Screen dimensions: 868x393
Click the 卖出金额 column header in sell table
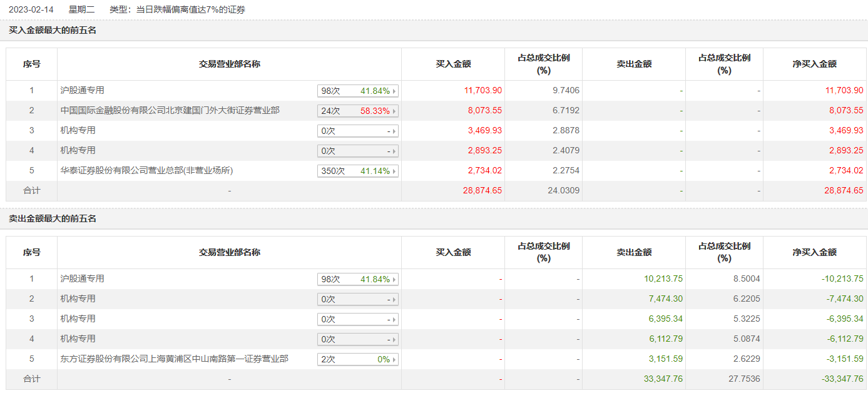[x=633, y=252]
